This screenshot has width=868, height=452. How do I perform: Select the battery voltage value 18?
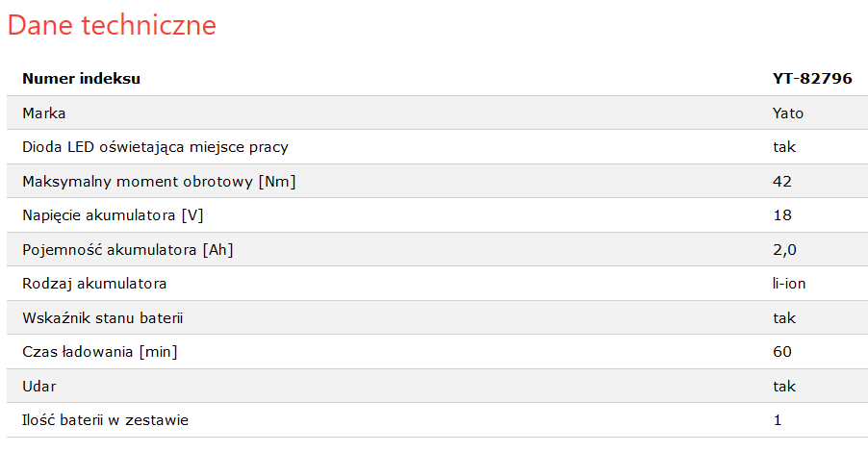pyautogui.click(x=781, y=215)
